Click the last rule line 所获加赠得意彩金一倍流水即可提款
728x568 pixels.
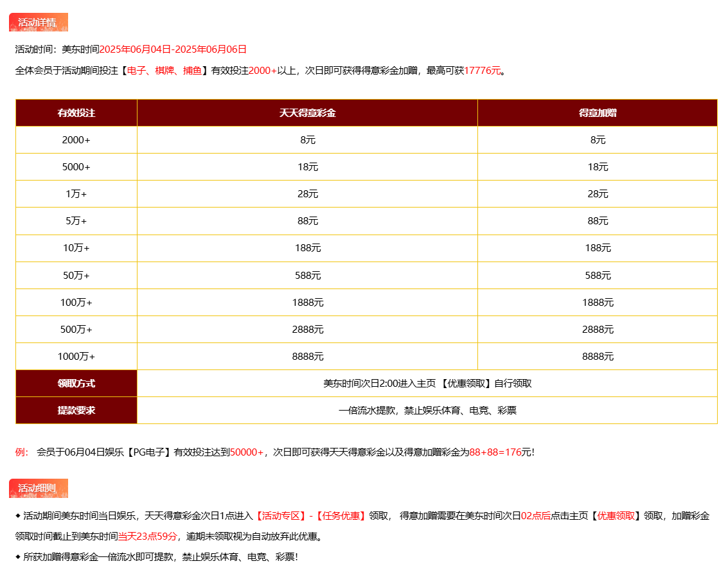pos(157,556)
